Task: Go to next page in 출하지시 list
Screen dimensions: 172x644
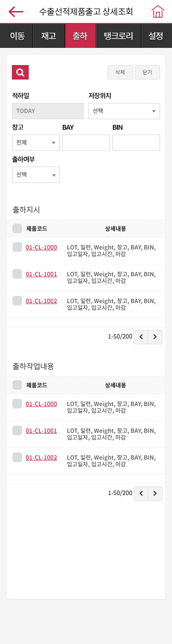Action: (155, 337)
